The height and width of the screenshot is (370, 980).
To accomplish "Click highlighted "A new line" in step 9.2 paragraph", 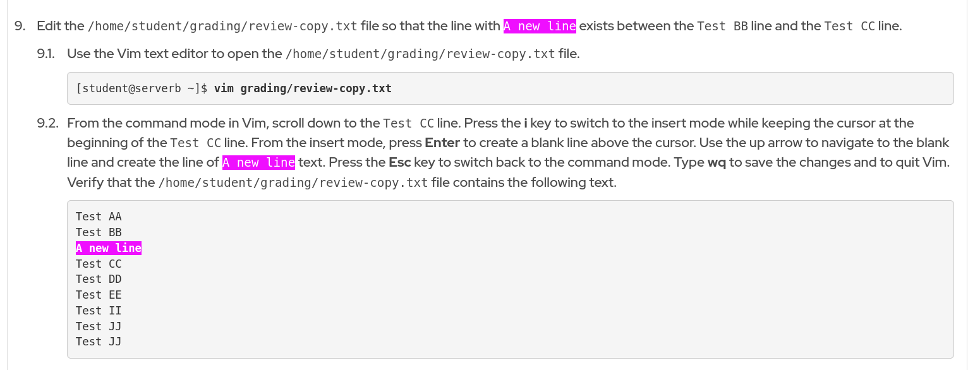I will (x=258, y=163).
